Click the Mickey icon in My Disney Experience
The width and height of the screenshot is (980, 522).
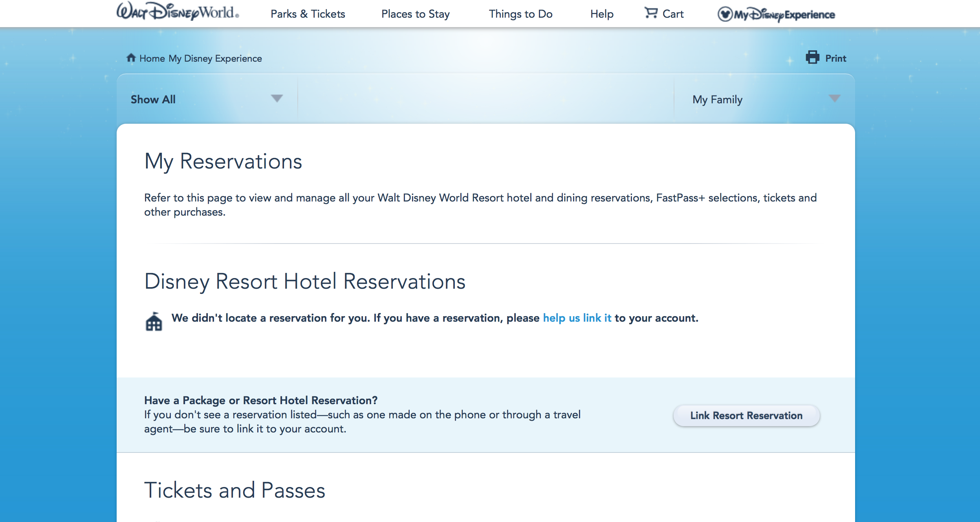point(725,15)
